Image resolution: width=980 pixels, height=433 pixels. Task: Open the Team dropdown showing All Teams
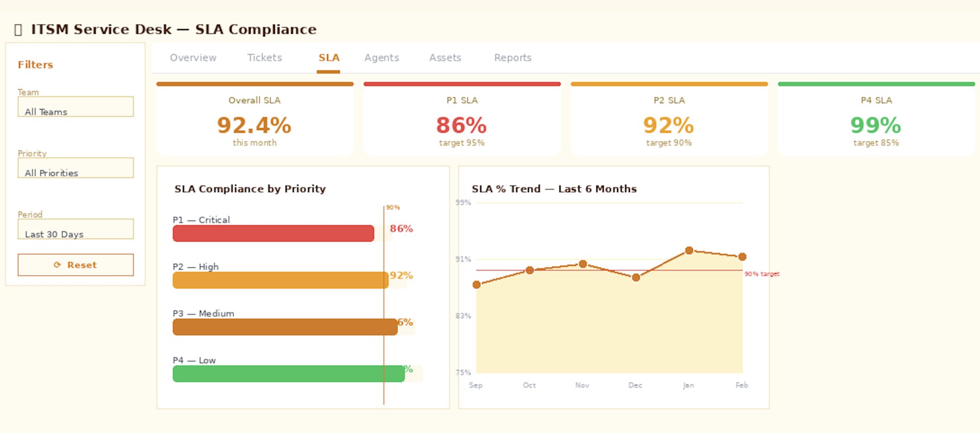coord(76,107)
